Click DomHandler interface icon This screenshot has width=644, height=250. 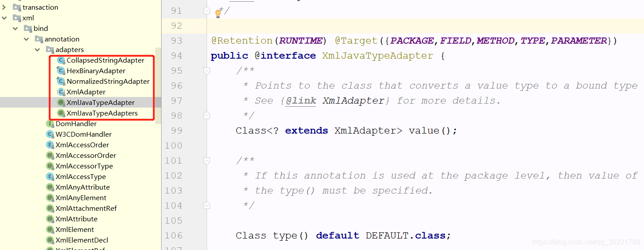pos(50,123)
